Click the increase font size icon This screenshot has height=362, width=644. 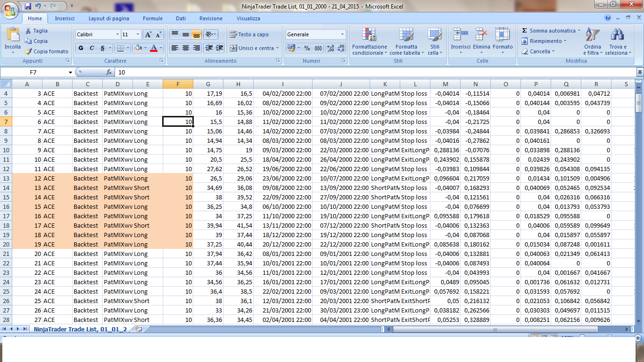(148, 34)
